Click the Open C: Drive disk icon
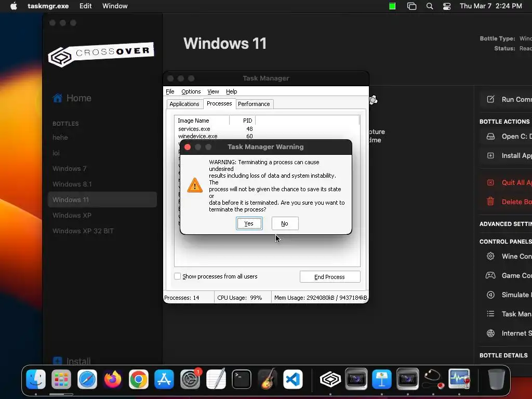This screenshot has width=532, height=399. 490,137
